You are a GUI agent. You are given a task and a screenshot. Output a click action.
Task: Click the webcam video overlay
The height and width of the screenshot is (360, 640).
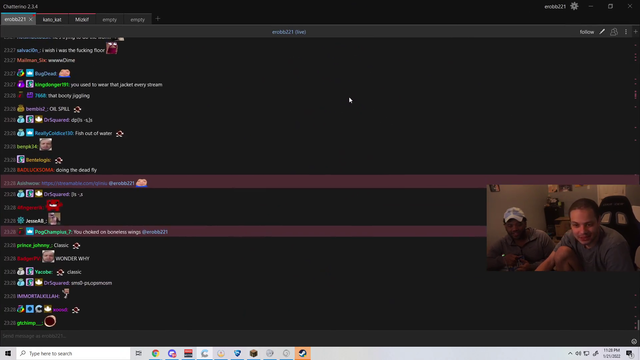562,228
